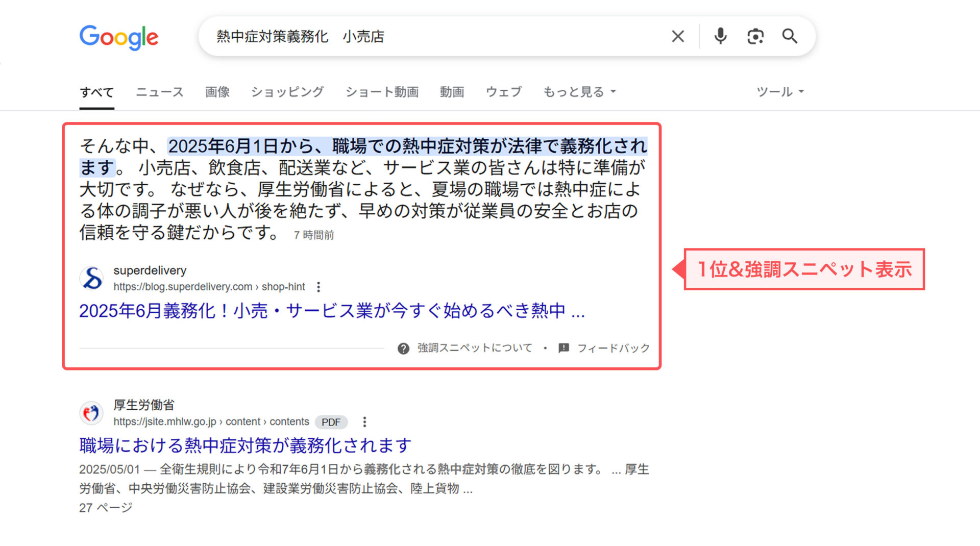Viewport: 980px width, 546px height.
Task: Expand the もっと見る dropdown
Action: coord(579,92)
